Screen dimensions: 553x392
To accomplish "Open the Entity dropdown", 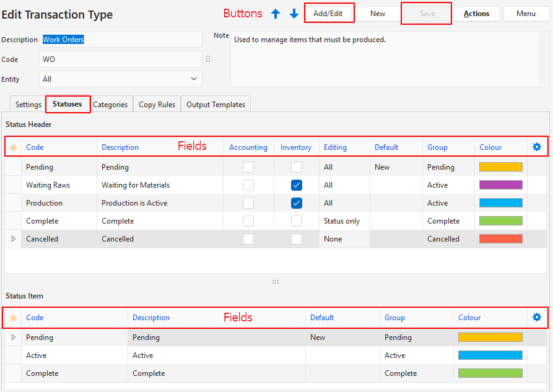I will click(x=194, y=79).
